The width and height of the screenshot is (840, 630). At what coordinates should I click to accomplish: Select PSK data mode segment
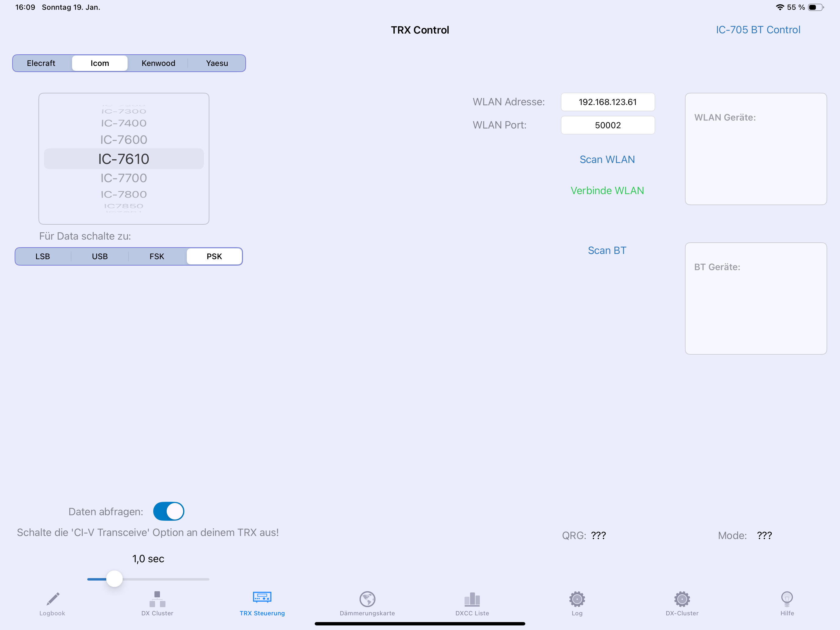point(214,256)
